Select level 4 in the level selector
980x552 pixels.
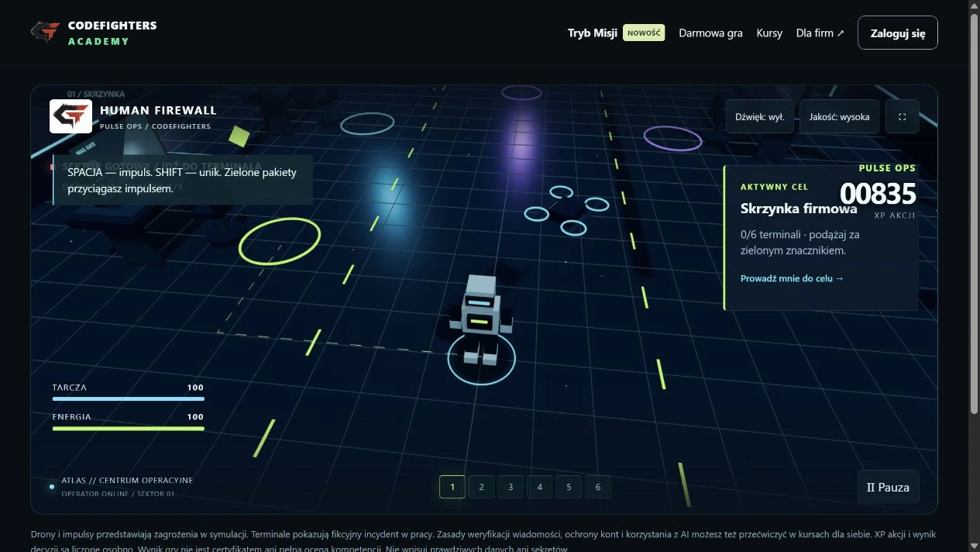coord(540,487)
